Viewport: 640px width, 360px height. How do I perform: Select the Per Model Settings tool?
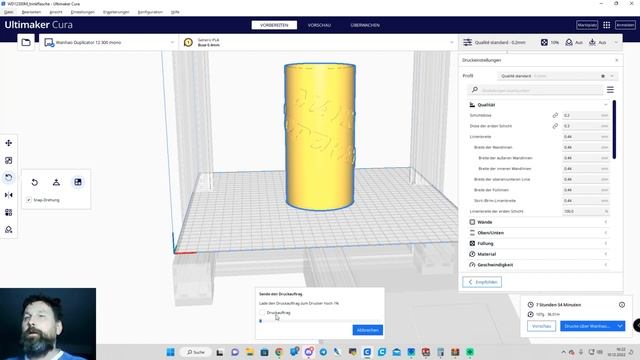9,212
